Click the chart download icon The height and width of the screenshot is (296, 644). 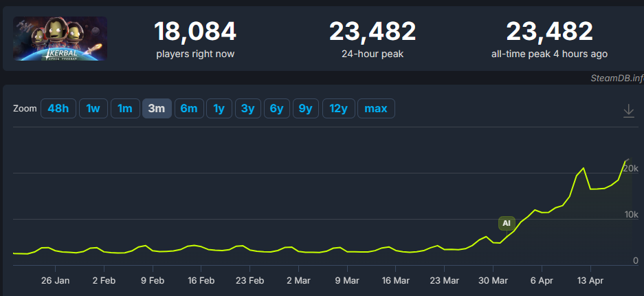pos(628,111)
